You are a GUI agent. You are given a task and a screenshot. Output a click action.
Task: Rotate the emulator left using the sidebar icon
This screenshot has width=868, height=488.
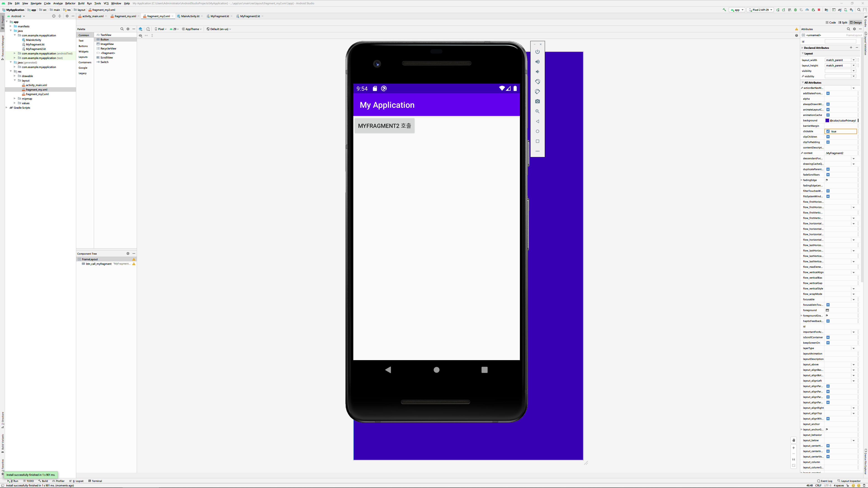pyautogui.click(x=538, y=82)
